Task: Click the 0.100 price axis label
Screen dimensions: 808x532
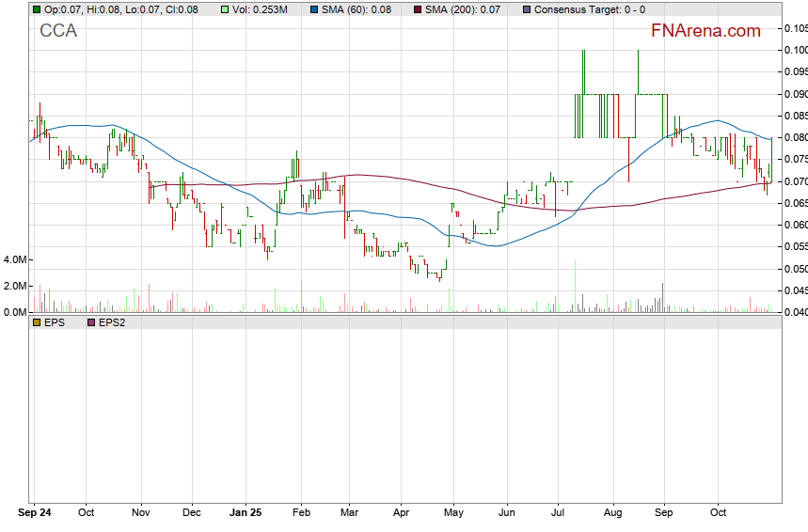Action: click(795, 51)
